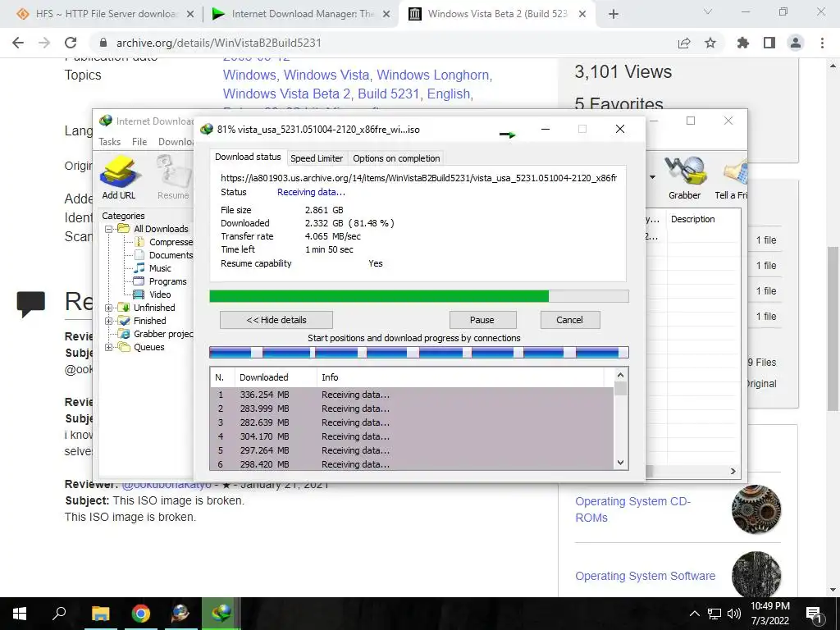Viewport: 840px width, 630px height.
Task: Click the IDM list horizontal scroll right arrow
Action: pyautogui.click(x=733, y=472)
